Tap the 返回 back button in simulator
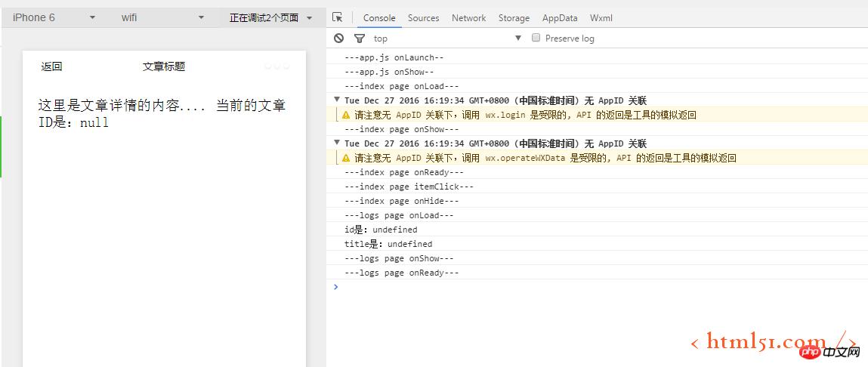The height and width of the screenshot is (367, 868). pyautogui.click(x=51, y=66)
